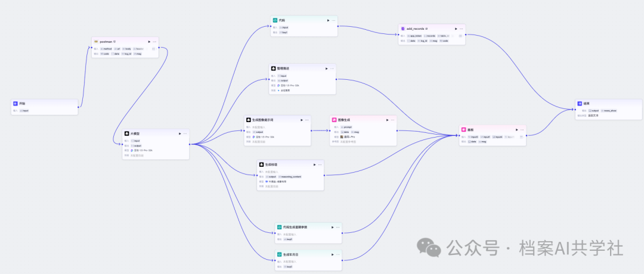Open more options menu on add_records node header
The height and width of the screenshot is (274, 644).
[461, 29]
